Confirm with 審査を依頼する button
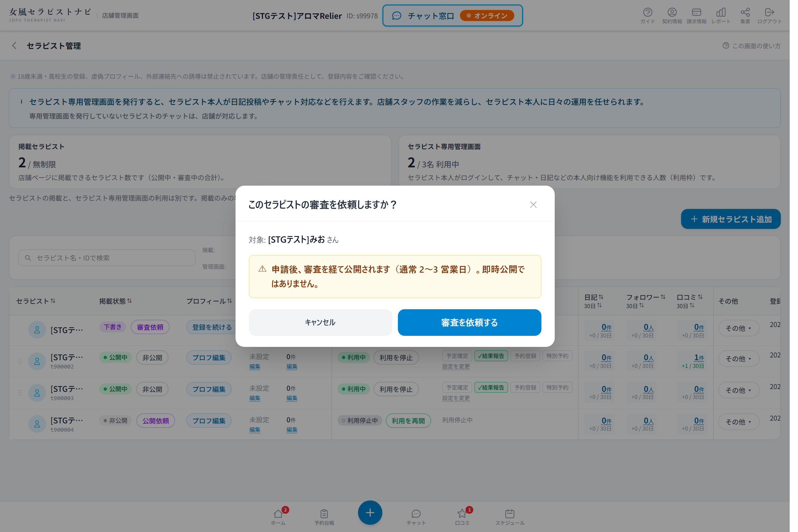The width and height of the screenshot is (798, 532). coord(469,322)
